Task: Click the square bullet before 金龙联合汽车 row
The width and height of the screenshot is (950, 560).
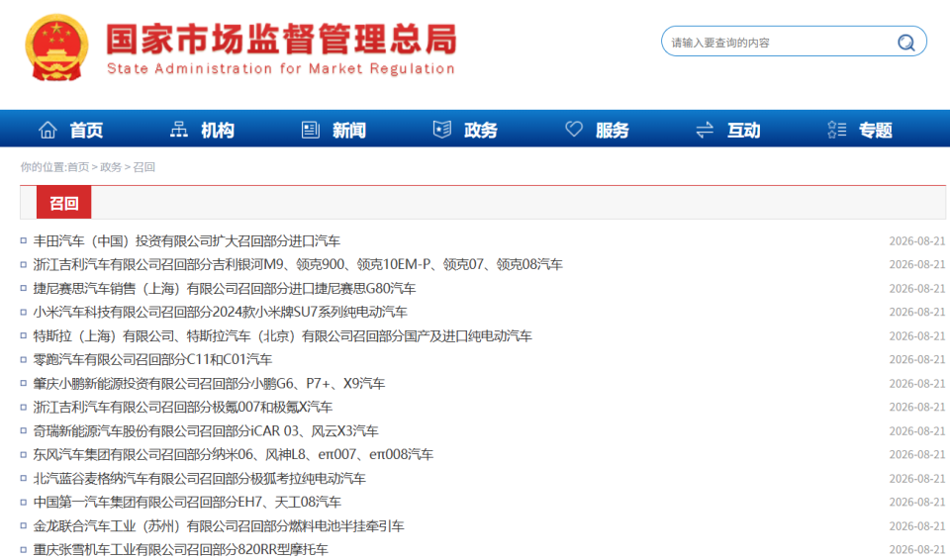Action: point(24,526)
